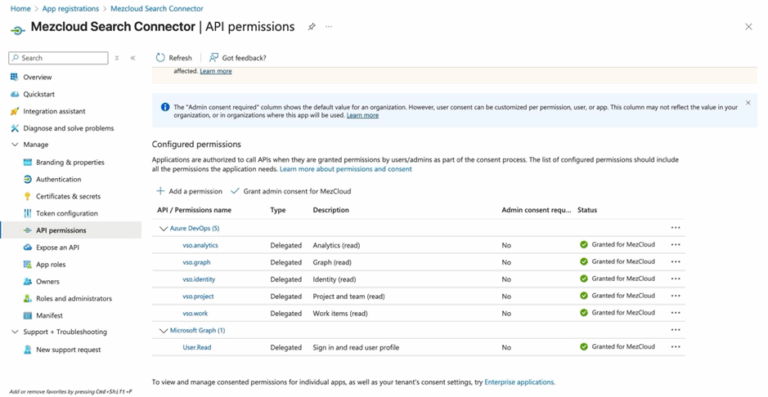Sort by the Status column header

(587, 210)
